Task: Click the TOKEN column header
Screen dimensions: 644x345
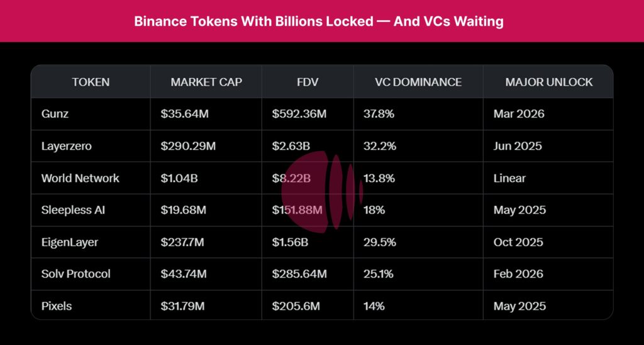Action: click(91, 82)
